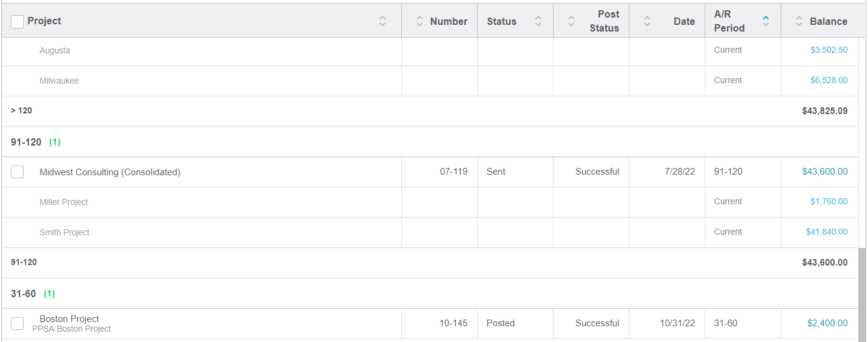The image size is (868, 342).
Task: Sort the Date column via arrows icon
Action: pyautogui.click(x=647, y=21)
